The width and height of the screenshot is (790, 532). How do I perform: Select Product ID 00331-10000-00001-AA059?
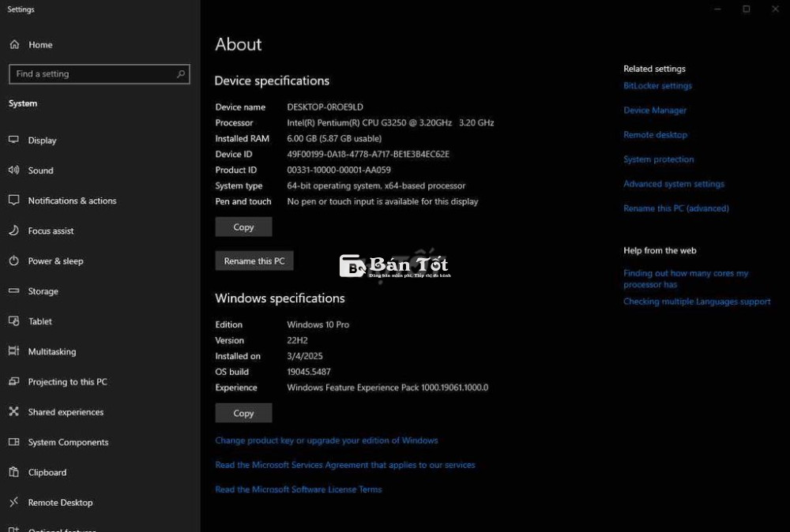coord(339,170)
